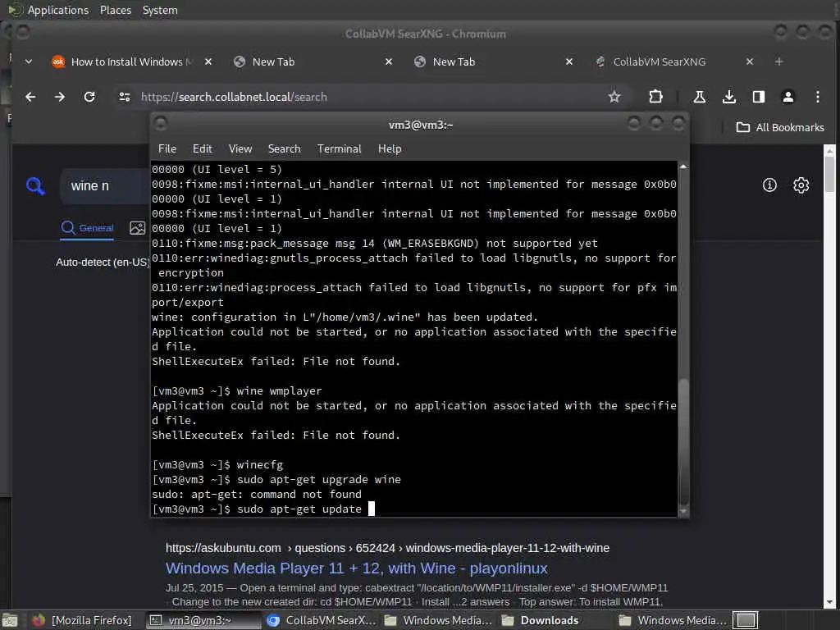Select the Images category icon

click(x=138, y=228)
